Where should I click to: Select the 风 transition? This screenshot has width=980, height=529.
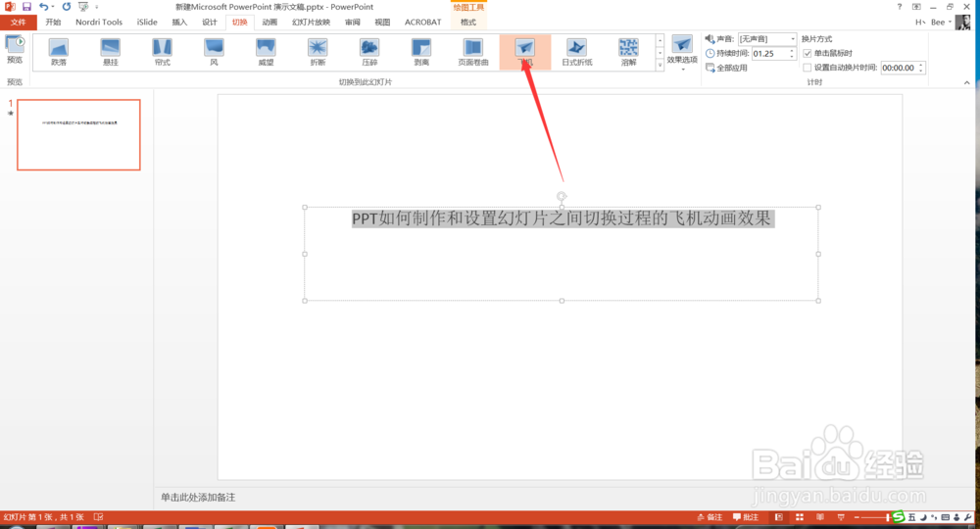(215, 52)
